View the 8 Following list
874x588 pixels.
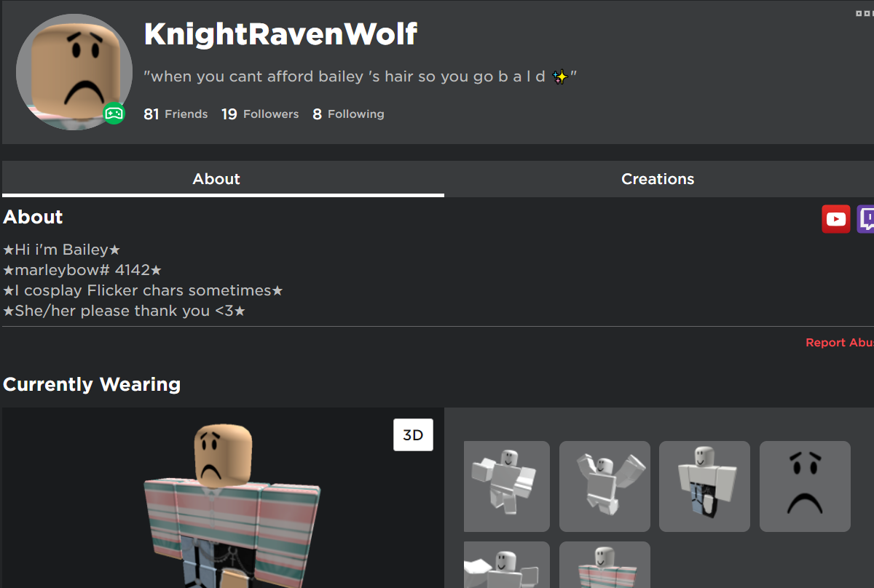coord(348,114)
